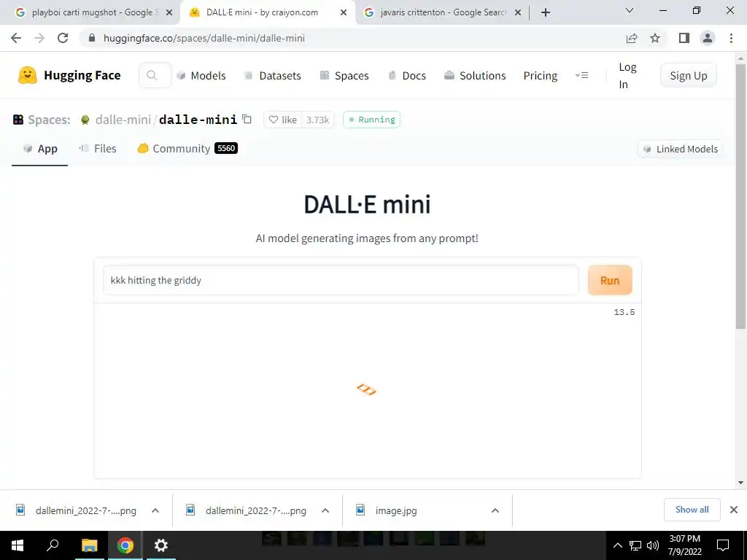Share this page via share icon
Image resolution: width=747 pixels, height=560 pixels.
click(x=632, y=38)
